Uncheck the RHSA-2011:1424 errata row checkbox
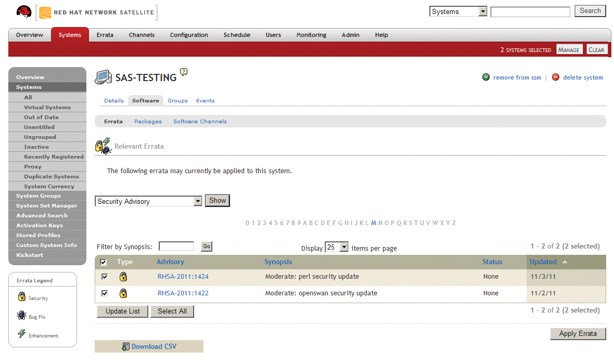 pos(104,276)
